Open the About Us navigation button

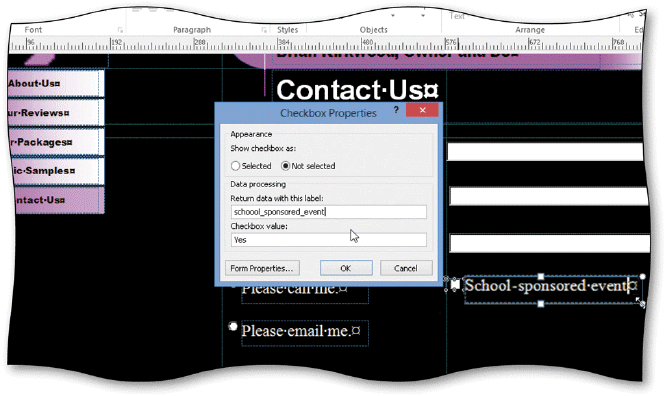(56, 84)
